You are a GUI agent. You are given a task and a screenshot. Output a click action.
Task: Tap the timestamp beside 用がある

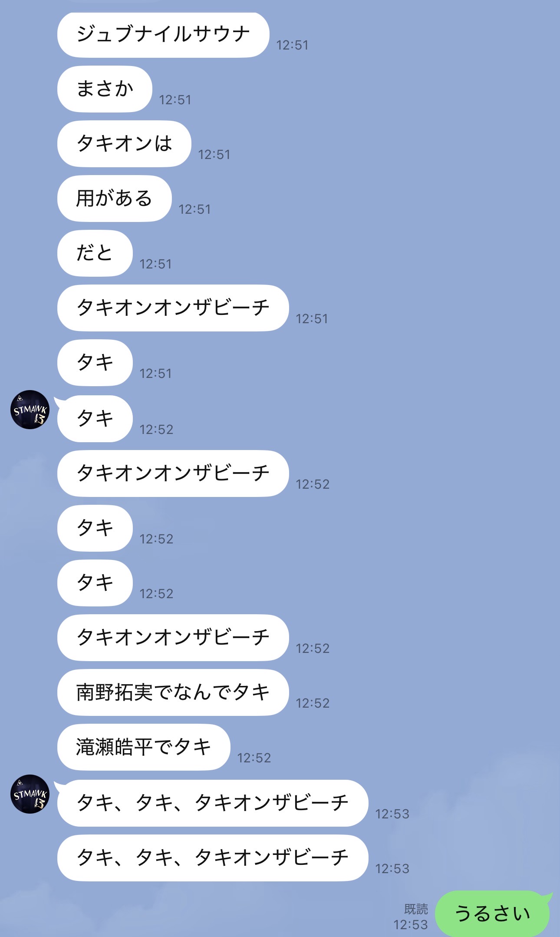click(194, 209)
